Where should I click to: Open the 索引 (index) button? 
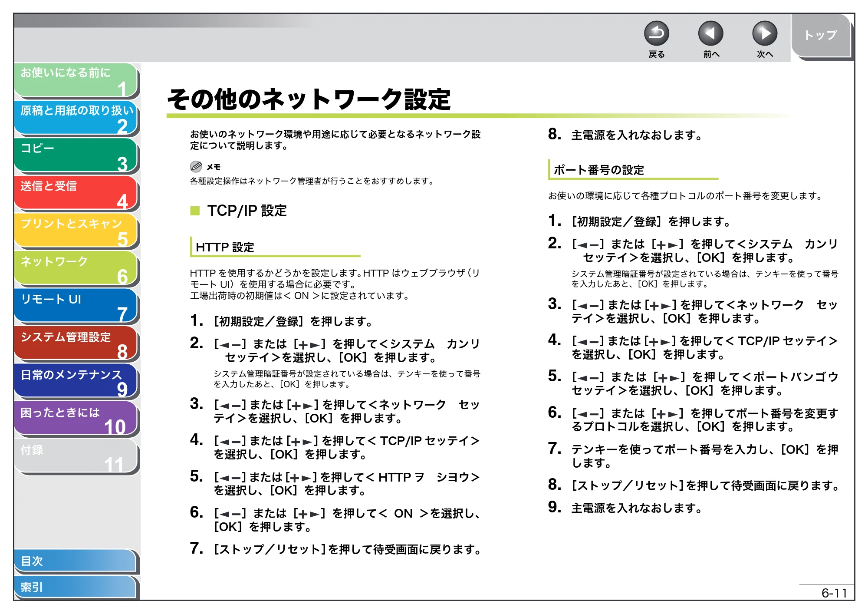(x=76, y=587)
